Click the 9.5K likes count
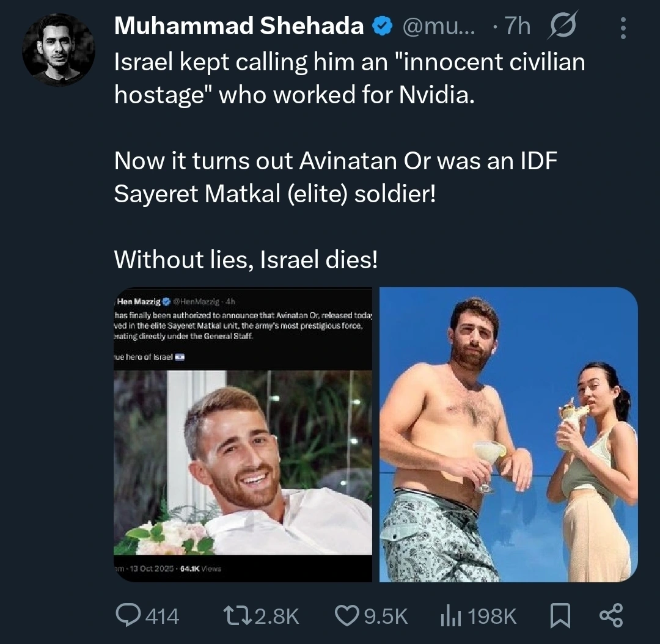Screen dimensions: 660x644 coord(386,616)
